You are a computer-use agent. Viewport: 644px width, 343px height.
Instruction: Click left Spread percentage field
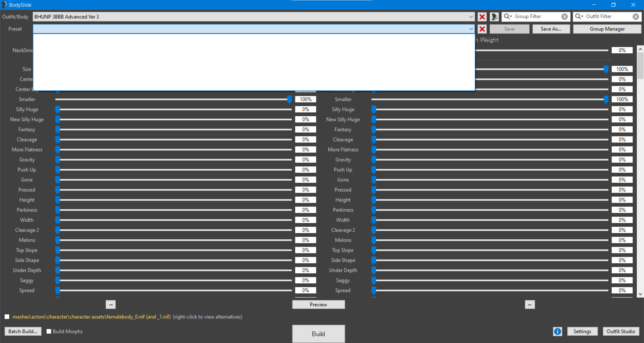pyautogui.click(x=306, y=290)
